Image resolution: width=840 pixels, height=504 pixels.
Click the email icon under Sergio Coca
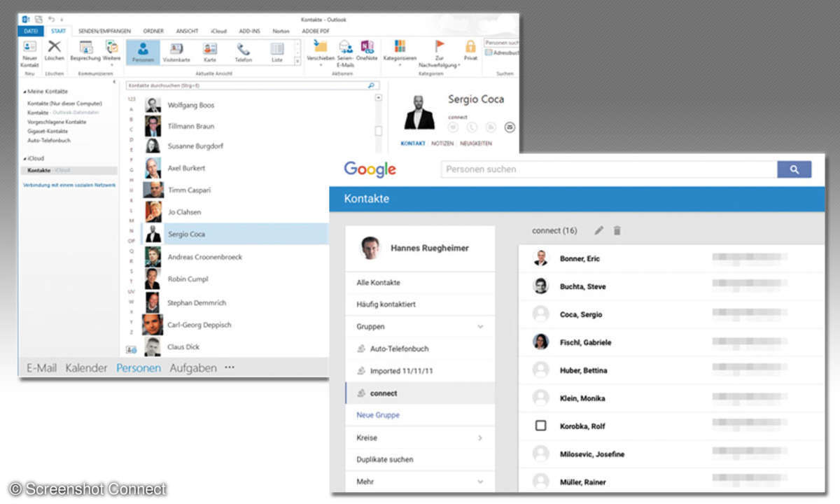pyautogui.click(x=510, y=127)
